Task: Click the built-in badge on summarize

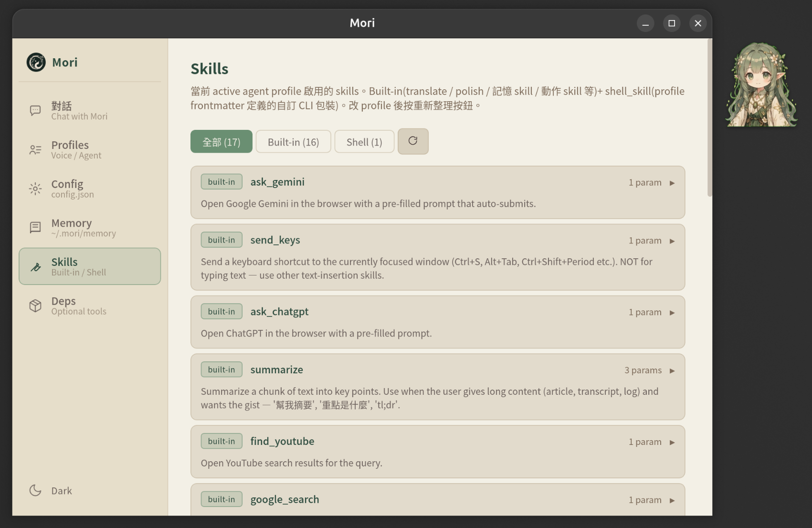Action: pos(221,370)
